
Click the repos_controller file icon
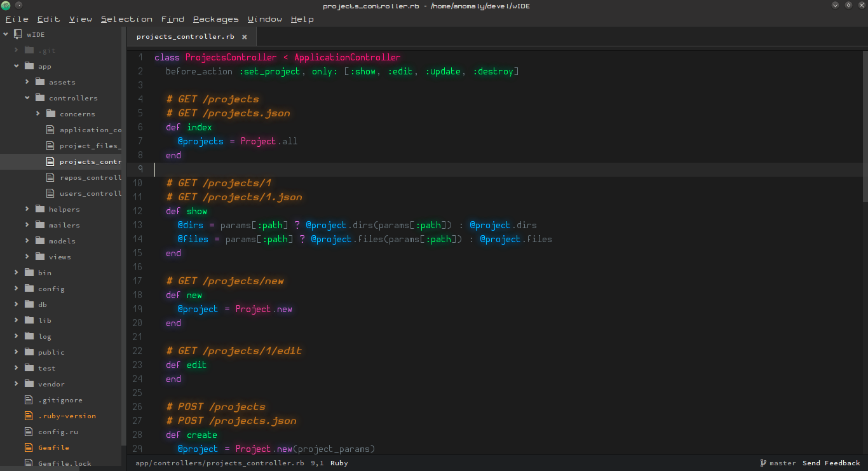(51, 177)
